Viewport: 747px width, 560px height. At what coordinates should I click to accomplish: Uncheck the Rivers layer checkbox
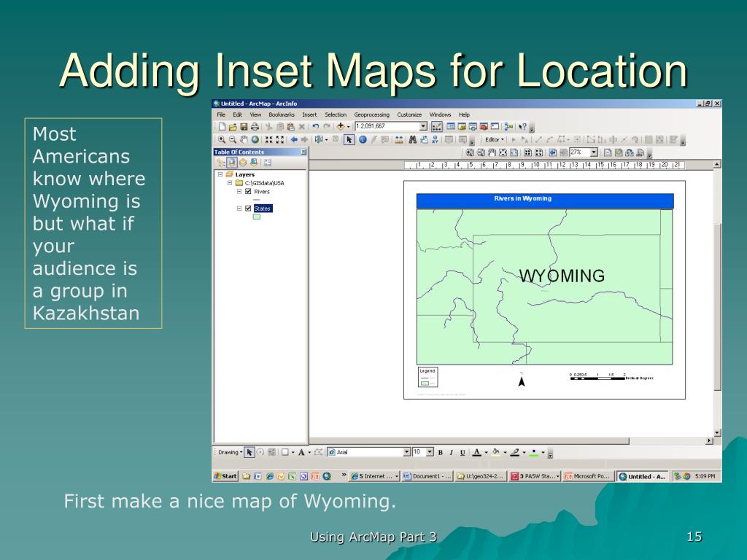248,192
